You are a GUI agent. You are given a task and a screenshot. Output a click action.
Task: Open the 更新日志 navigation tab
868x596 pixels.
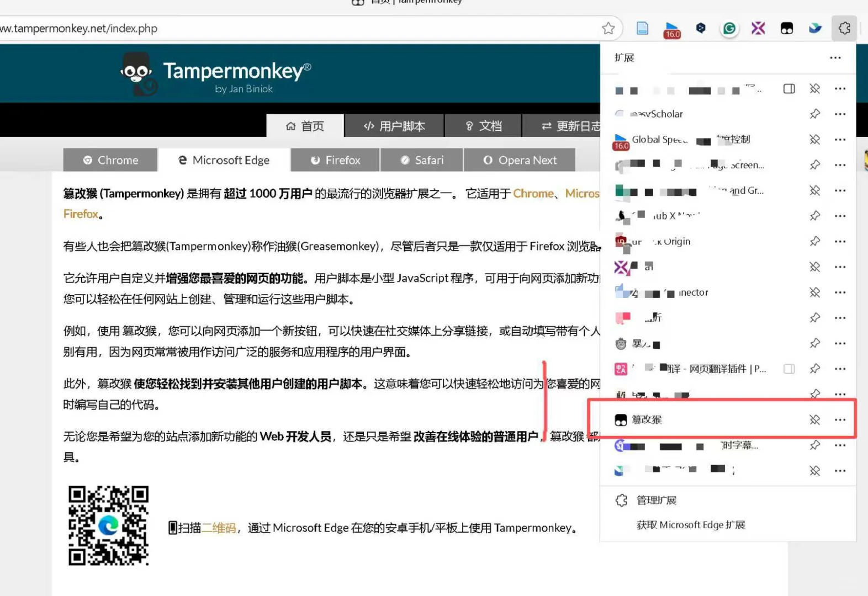click(x=561, y=126)
